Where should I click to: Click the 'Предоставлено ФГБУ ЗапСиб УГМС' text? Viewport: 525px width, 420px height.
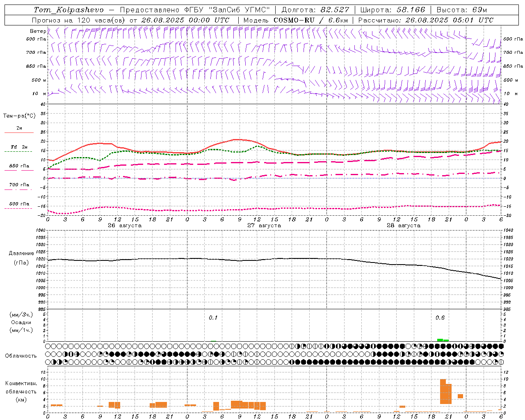(x=195, y=10)
